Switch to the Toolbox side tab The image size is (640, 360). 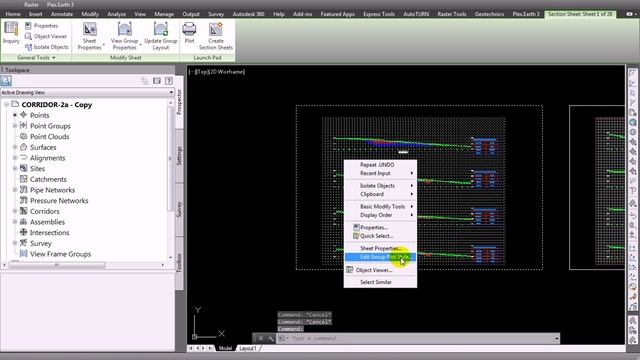(x=179, y=263)
